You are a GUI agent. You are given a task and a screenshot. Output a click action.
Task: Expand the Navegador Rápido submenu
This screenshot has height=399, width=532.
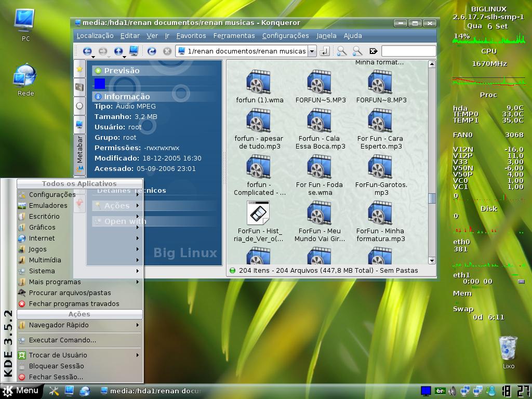79,325
